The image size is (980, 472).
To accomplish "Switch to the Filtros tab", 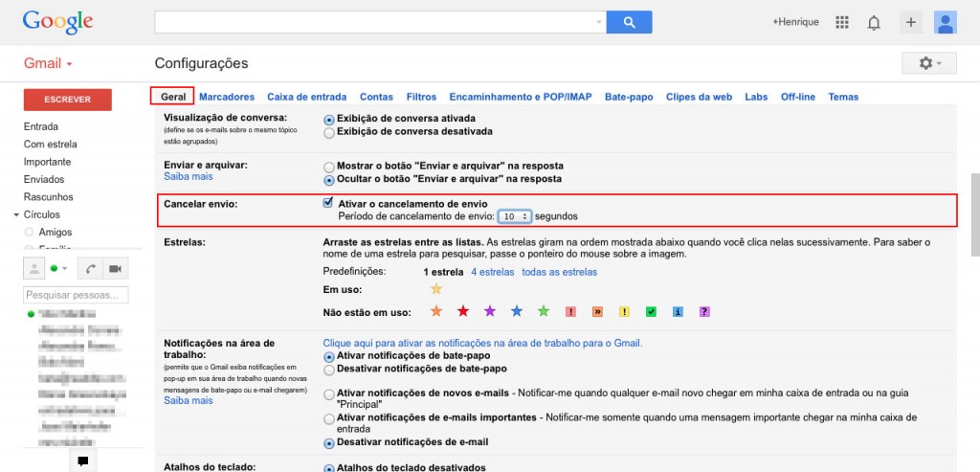I will [x=421, y=97].
